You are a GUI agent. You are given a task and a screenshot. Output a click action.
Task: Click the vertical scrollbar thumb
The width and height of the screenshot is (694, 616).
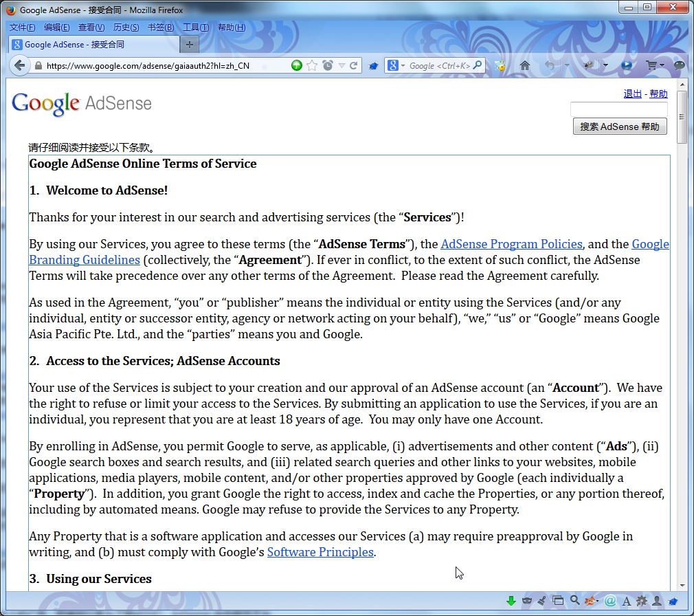point(682,117)
